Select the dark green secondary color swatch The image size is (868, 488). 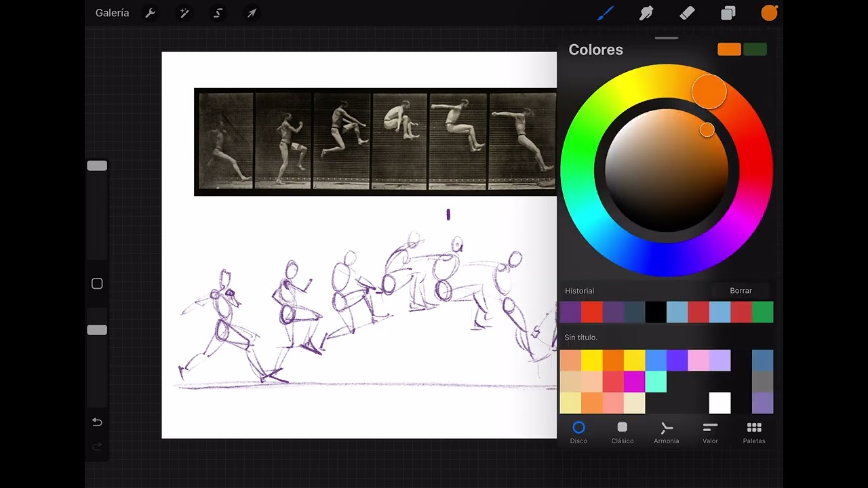coord(755,49)
